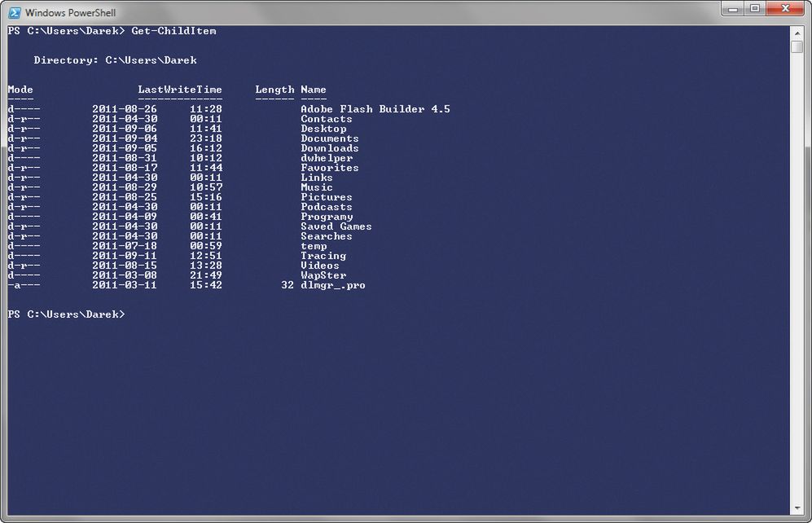This screenshot has height=523, width=812.
Task: Maximize the Windows PowerShell window
Action: pyautogui.click(x=754, y=9)
